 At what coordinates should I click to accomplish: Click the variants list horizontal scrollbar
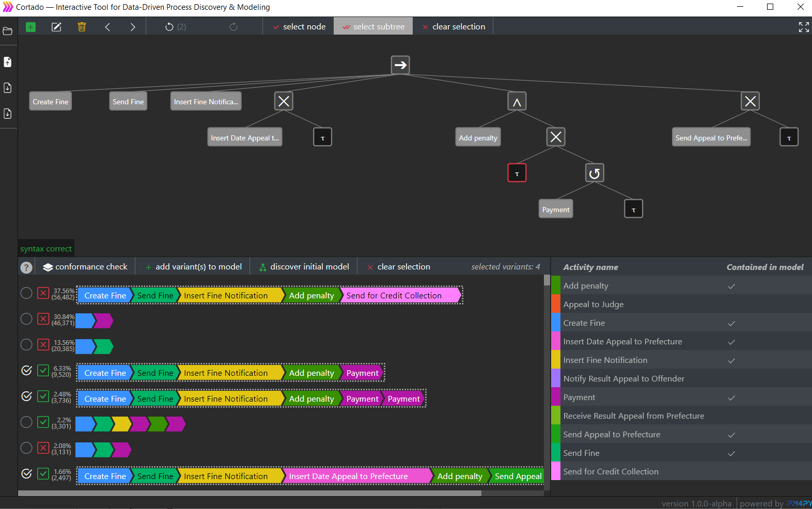[250, 493]
